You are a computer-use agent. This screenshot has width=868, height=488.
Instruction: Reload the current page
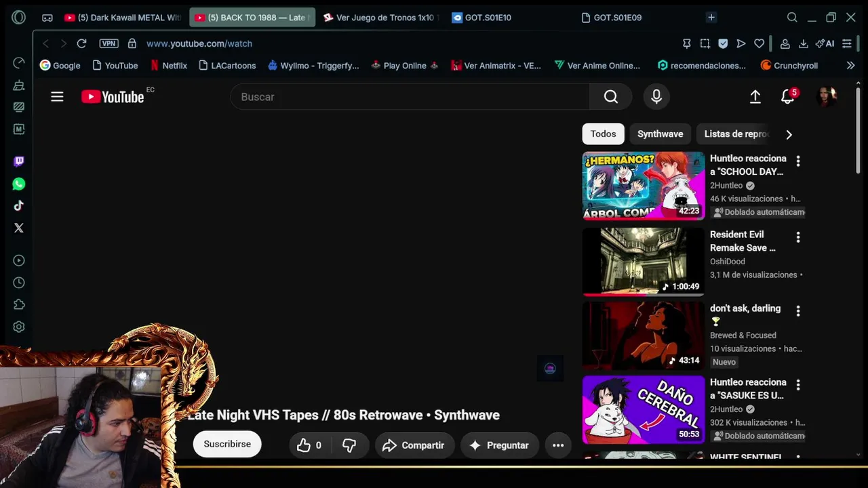[x=81, y=43]
